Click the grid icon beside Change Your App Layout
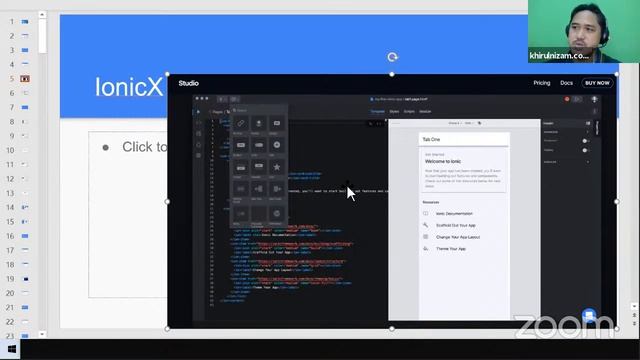640x360 pixels. [426, 237]
